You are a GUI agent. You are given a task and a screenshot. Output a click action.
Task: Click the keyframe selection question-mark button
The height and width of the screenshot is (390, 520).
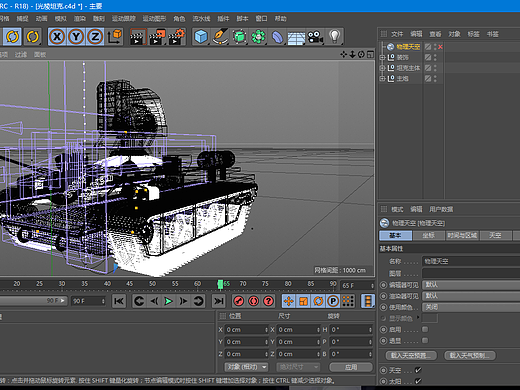tap(269, 301)
